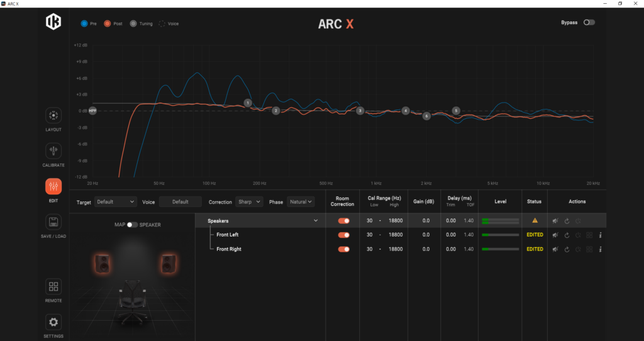This screenshot has height=341, width=644.
Task: Switch the Map / Speaker view toggle
Action: point(132,225)
